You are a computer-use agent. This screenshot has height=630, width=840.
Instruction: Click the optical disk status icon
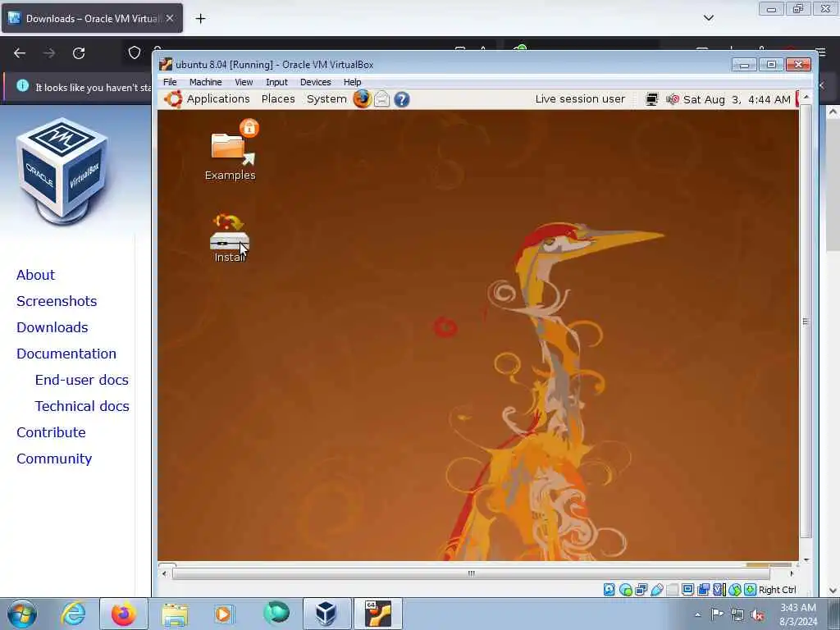tap(625, 590)
